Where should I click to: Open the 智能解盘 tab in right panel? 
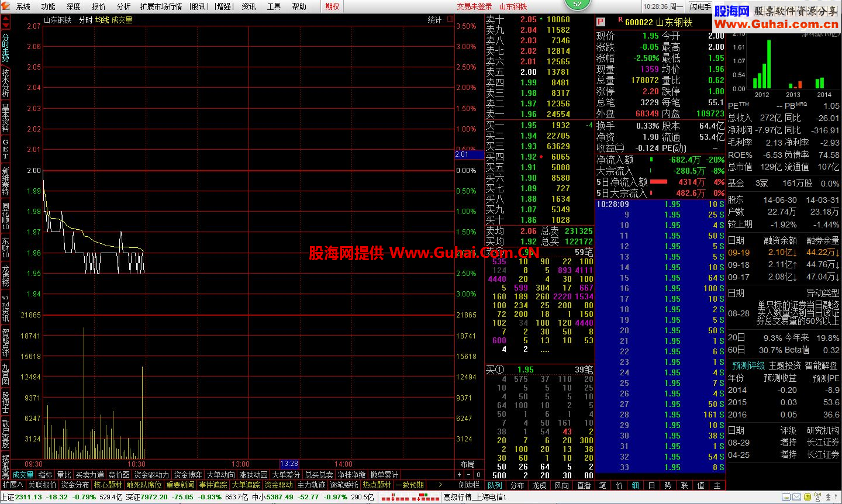[822, 365]
